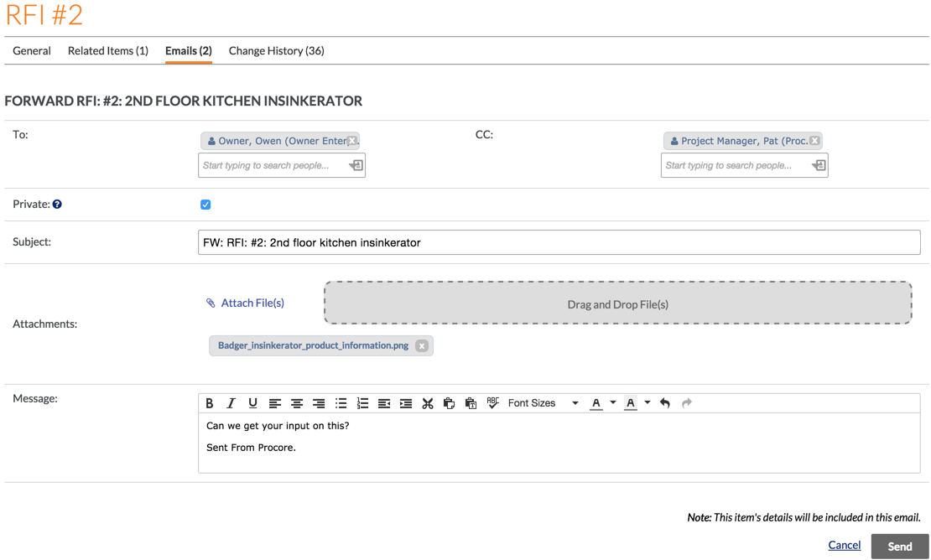Underline the selected message text
This screenshot has width=931, height=560.
253,403
